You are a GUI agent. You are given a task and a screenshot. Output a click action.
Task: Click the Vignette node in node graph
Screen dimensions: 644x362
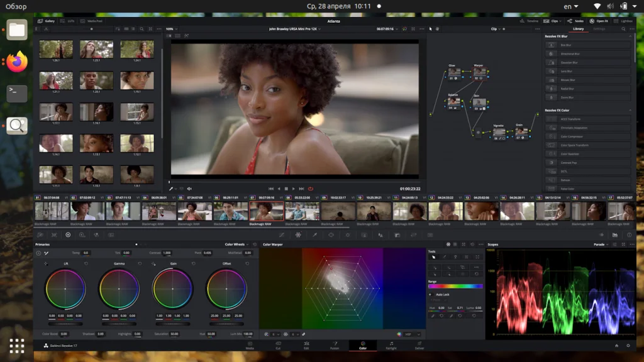tap(499, 132)
